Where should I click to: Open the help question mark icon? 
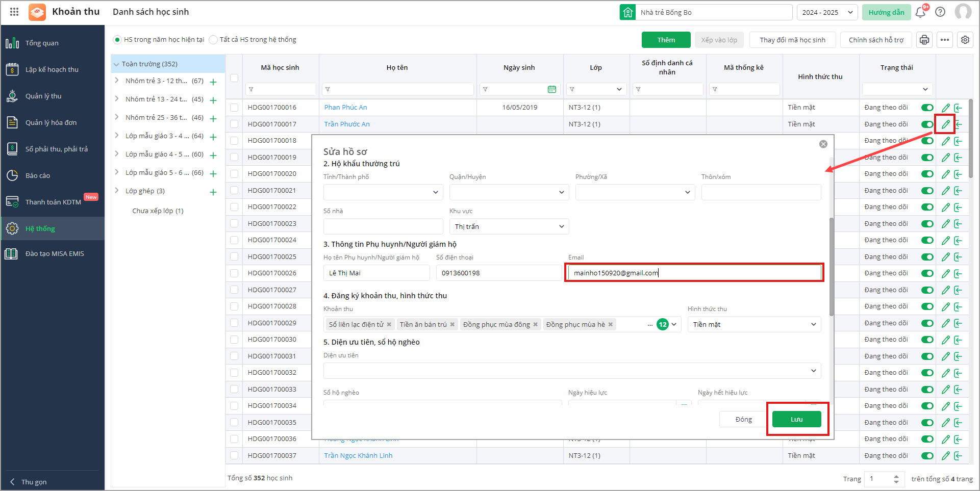[940, 12]
